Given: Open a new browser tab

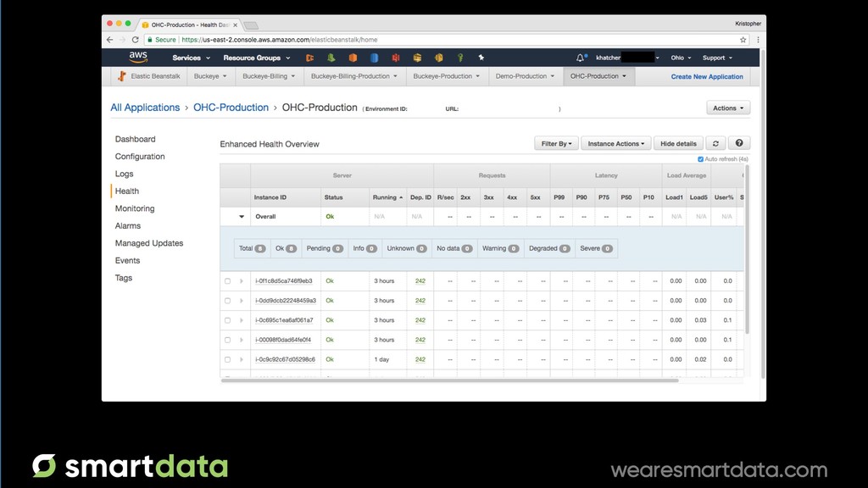Looking at the screenshot, I should pos(251,25).
